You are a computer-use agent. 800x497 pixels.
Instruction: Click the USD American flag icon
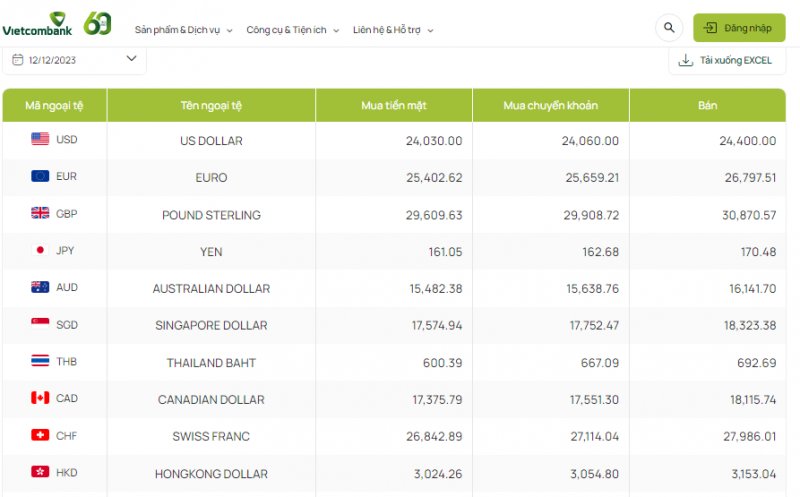[x=40, y=140]
